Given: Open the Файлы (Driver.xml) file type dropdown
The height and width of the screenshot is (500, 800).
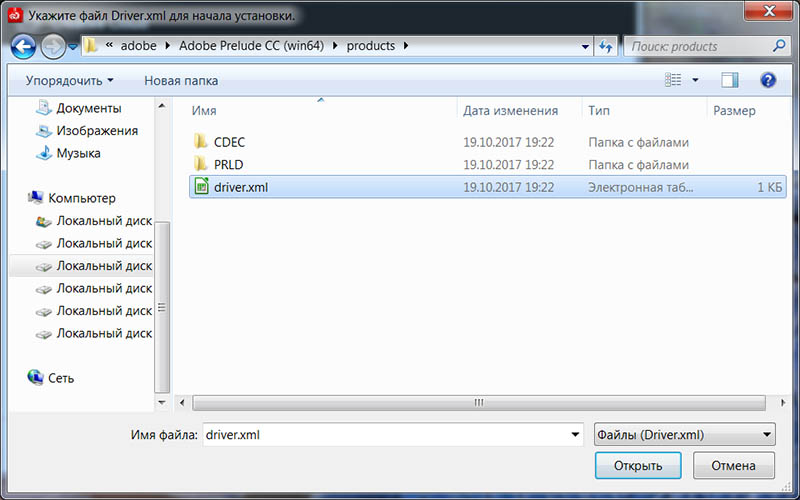Looking at the screenshot, I should click(x=685, y=435).
